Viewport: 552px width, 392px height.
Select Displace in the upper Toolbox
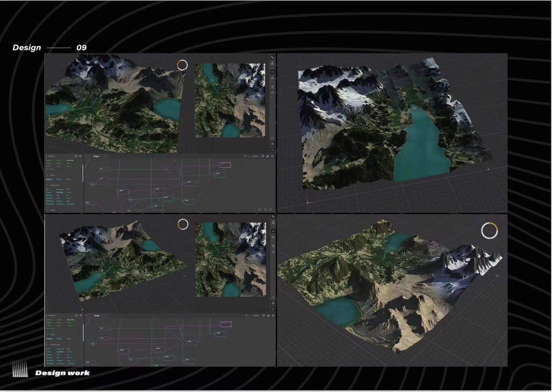49,179
